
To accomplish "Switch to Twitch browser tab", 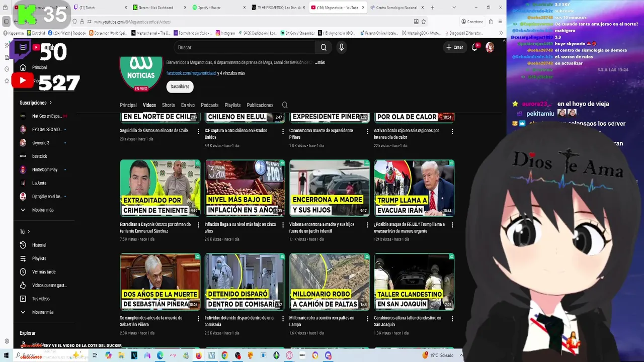I will (x=99, y=8).
